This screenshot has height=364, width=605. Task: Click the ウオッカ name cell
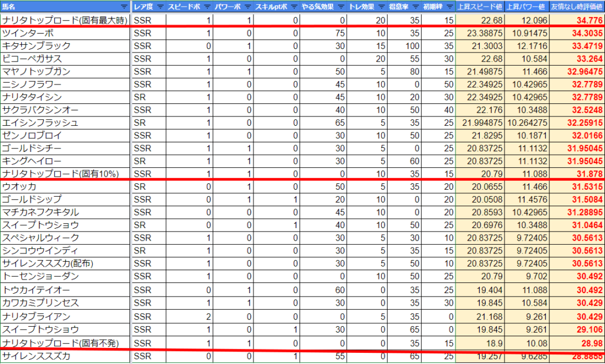(x=65, y=187)
